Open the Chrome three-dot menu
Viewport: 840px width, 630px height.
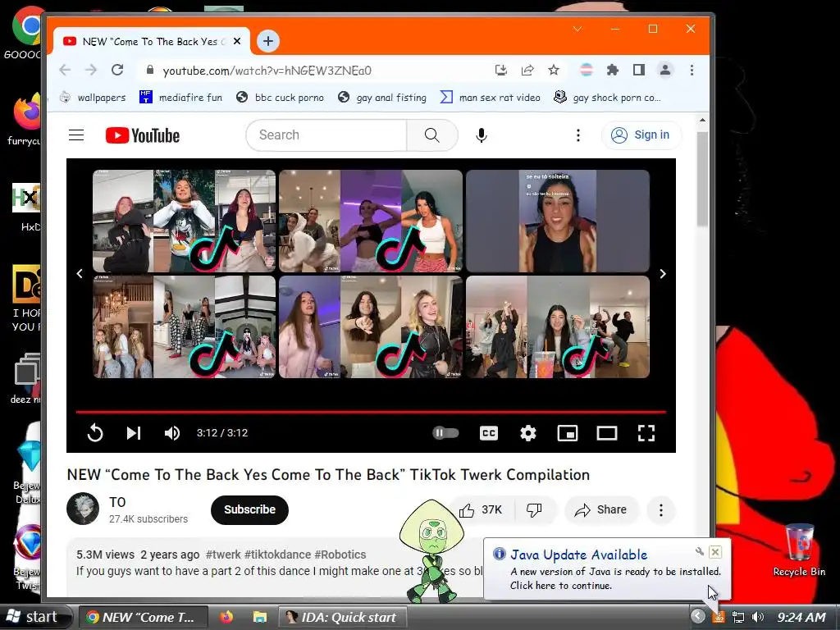(x=692, y=71)
